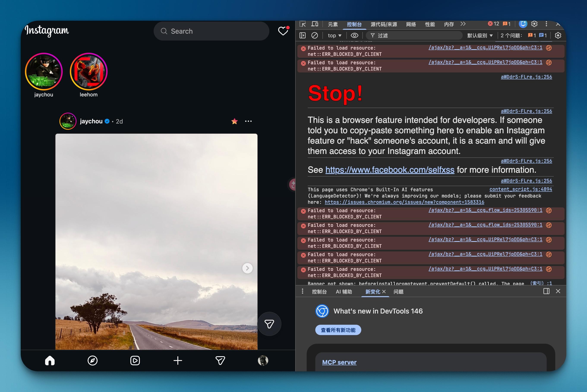
Task: Open the Reels icon in bottom bar
Action: (x=135, y=361)
